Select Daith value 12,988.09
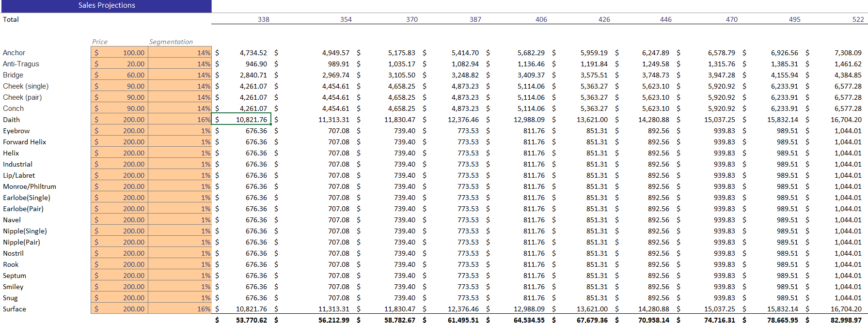The width and height of the screenshot is (868, 323). 529,120
